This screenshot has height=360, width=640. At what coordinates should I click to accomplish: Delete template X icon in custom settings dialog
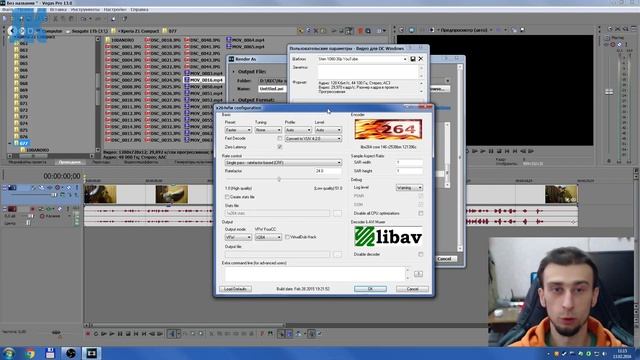coord(421,59)
